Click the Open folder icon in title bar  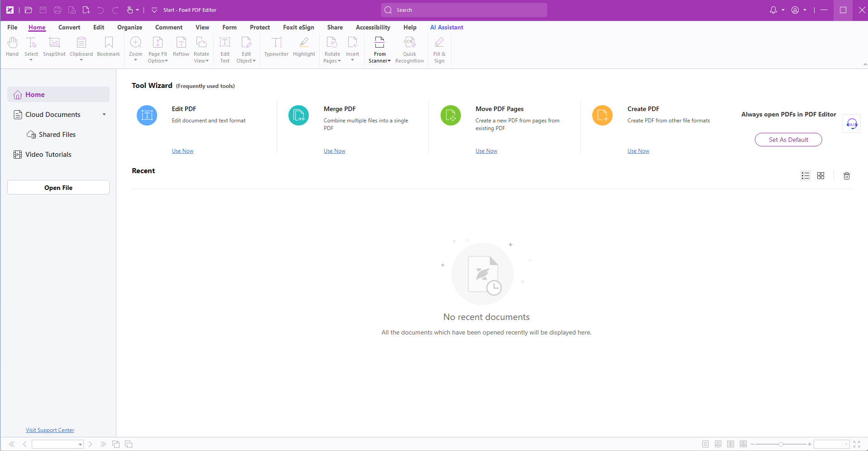coord(29,10)
